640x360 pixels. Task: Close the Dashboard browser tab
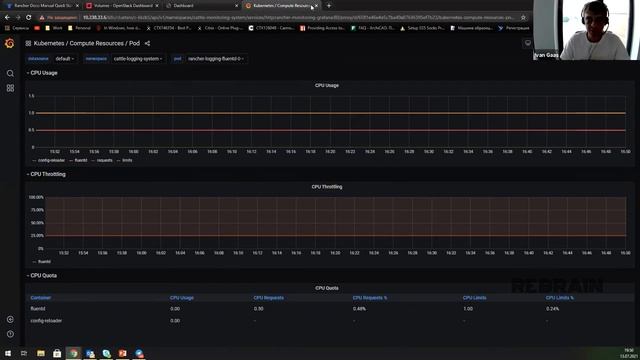pyautogui.click(x=236, y=6)
